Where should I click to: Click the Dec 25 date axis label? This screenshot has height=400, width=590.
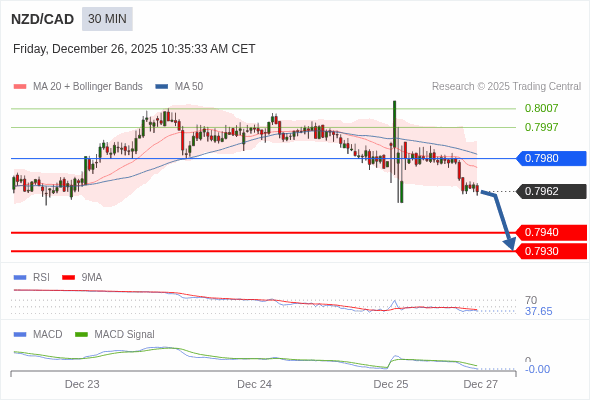click(x=391, y=385)
